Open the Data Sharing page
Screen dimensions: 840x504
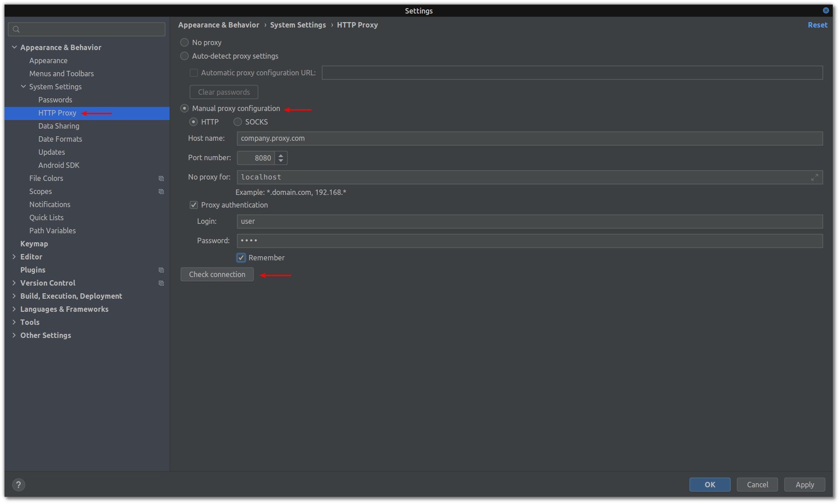pyautogui.click(x=59, y=126)
